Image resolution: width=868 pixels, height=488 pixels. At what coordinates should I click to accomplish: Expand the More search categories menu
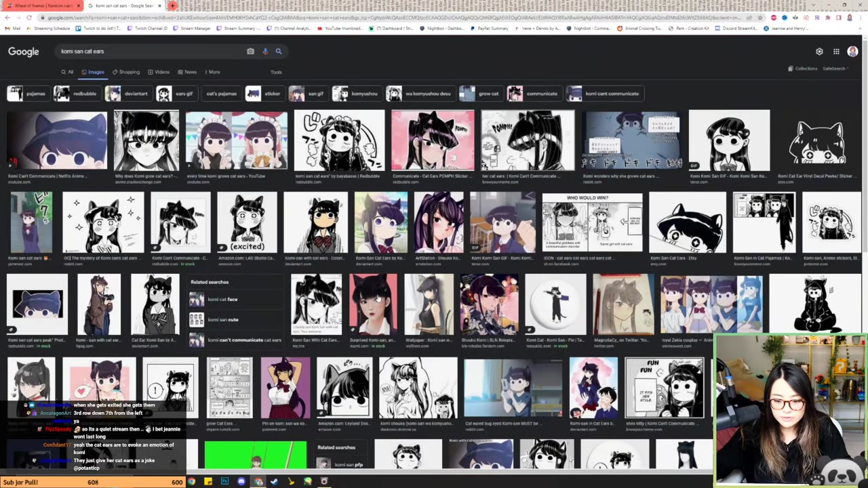[212, 72]
